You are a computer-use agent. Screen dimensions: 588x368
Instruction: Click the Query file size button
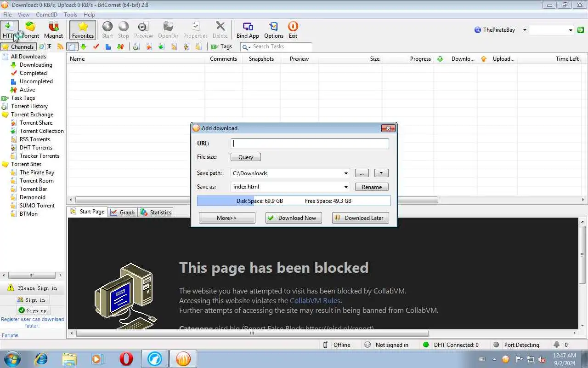tap(246, 157)
